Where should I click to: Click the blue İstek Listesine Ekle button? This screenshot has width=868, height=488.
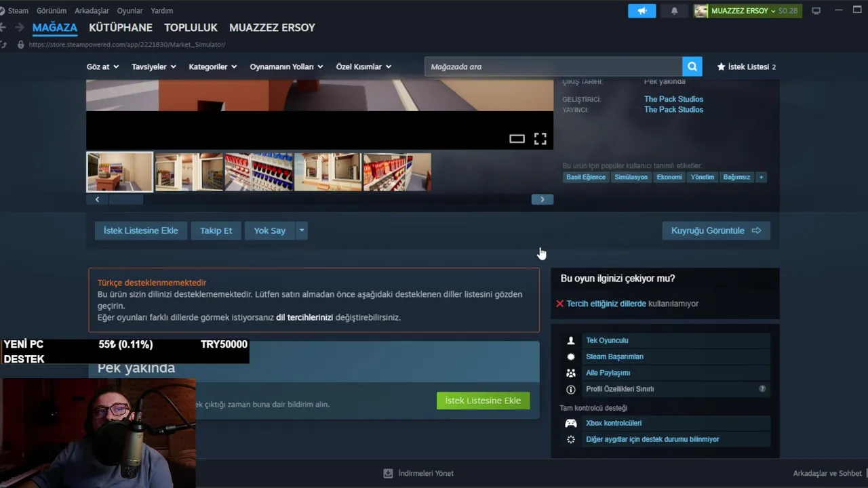click(140, 230)
